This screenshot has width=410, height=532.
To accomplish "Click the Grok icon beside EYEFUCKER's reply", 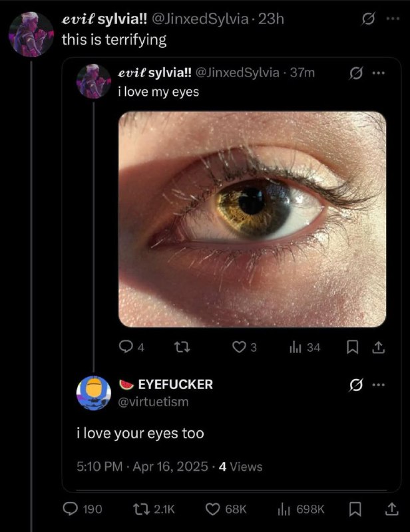I will click(x=355, y=385).
